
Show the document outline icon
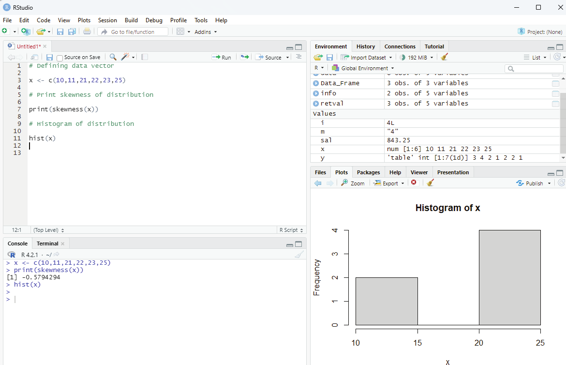click(299, 57)
